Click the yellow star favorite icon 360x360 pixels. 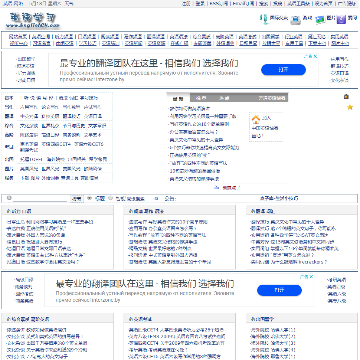(x=350, y=107)
